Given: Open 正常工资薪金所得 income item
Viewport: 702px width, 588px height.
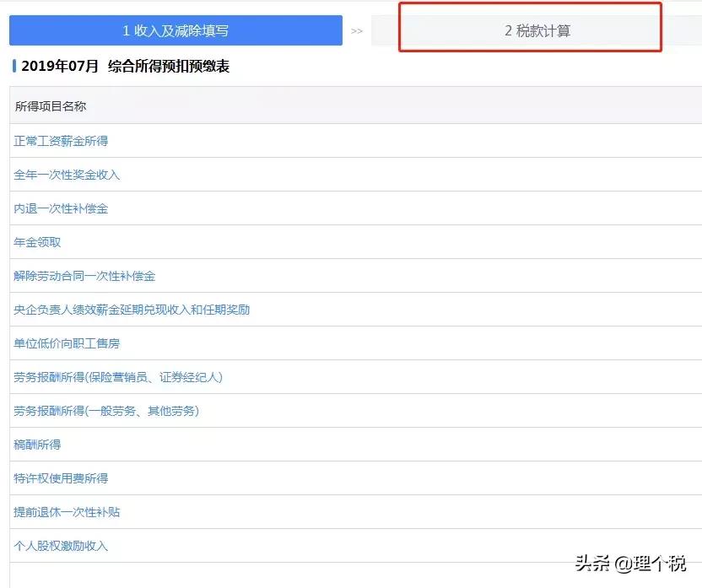Looking at the screenshot, I should [x=61, y=141].
